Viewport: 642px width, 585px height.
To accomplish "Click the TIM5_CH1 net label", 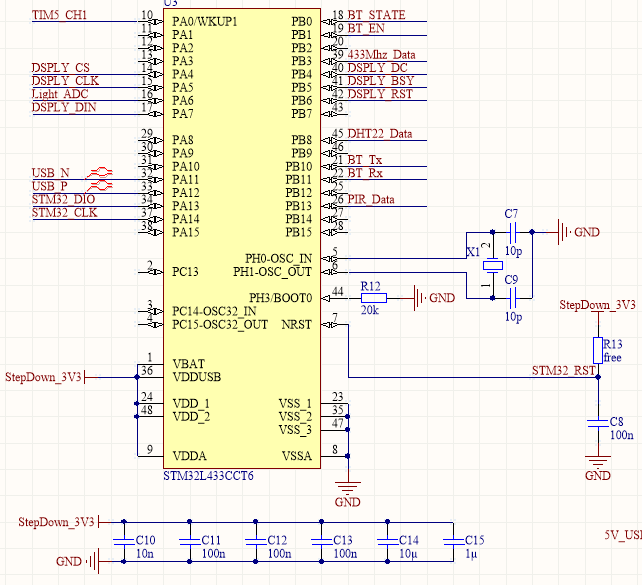I will point(59,15).
